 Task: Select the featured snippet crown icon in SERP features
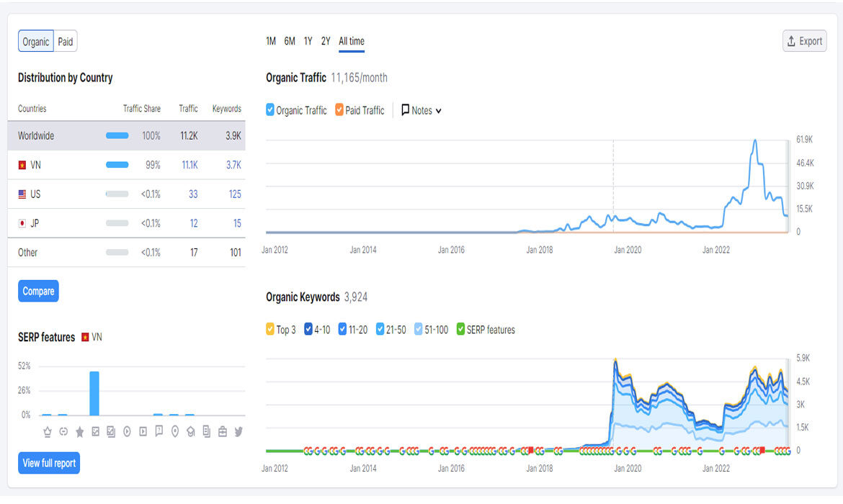(48, 431)
